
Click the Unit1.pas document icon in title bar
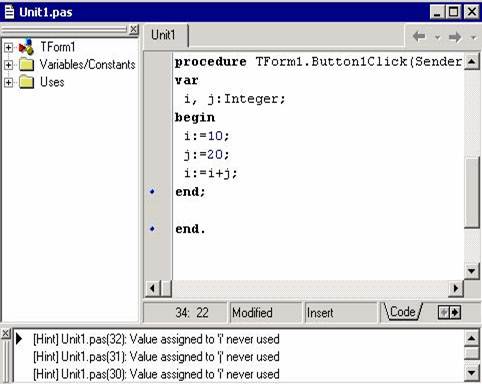pyautogui.click(x=9, y=12)
